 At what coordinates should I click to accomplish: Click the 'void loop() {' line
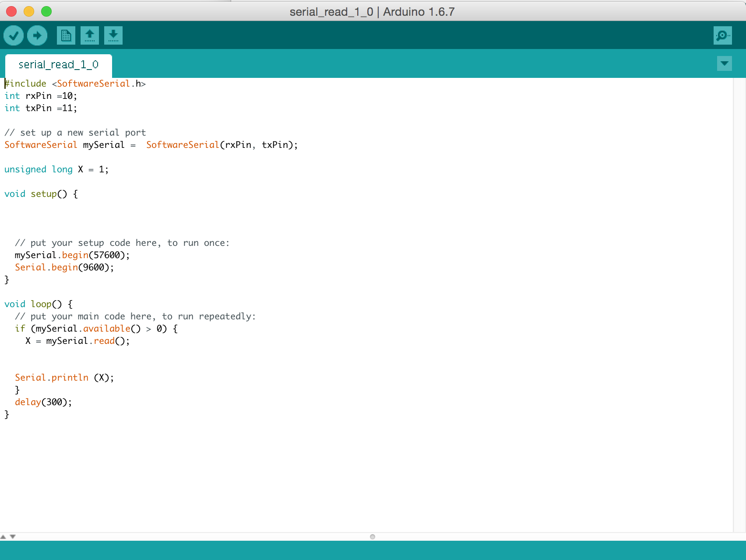39,304
